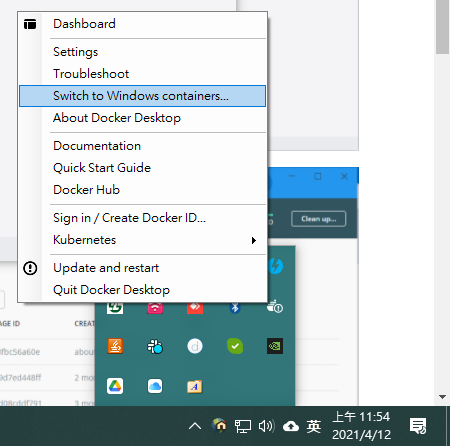Click the pink Wi-Fi tray icon

click(155, 307)
